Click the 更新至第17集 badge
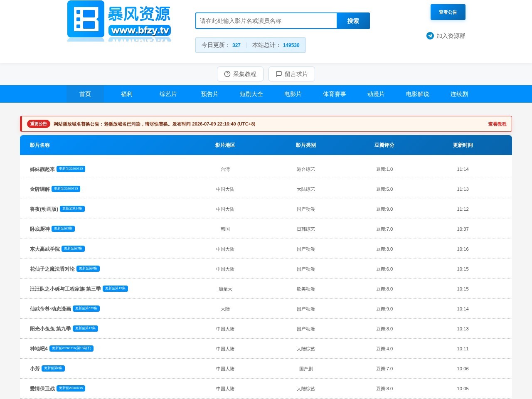 point(85,328)
